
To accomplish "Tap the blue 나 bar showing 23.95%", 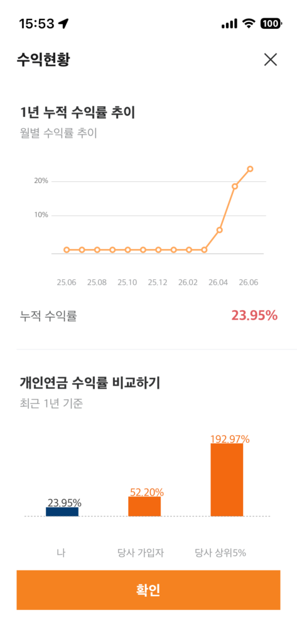I will [x=62, y=511].
